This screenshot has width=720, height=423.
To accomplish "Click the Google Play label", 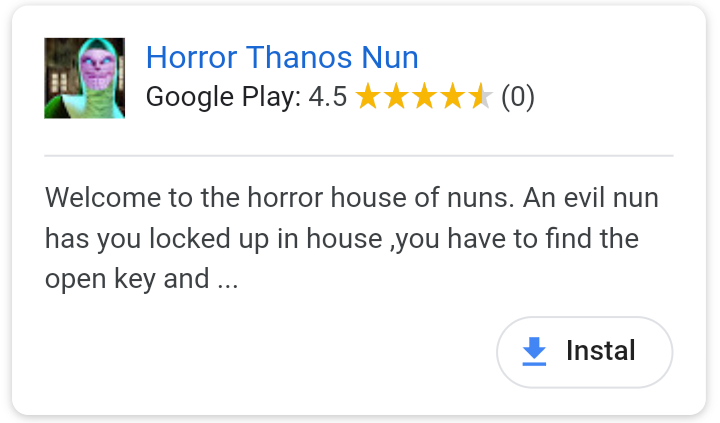I will (223, 97).
